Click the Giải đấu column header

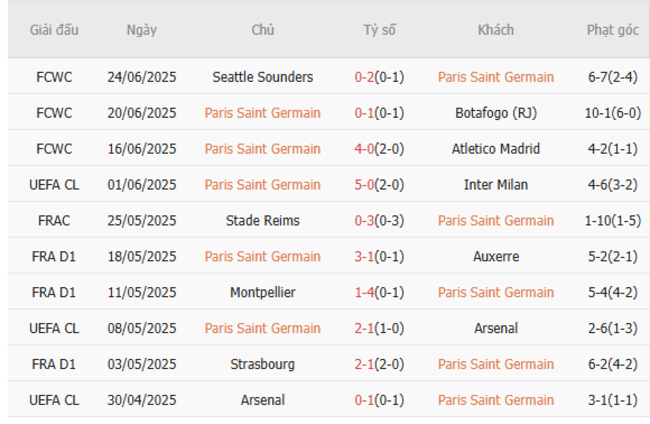[53, 30]
